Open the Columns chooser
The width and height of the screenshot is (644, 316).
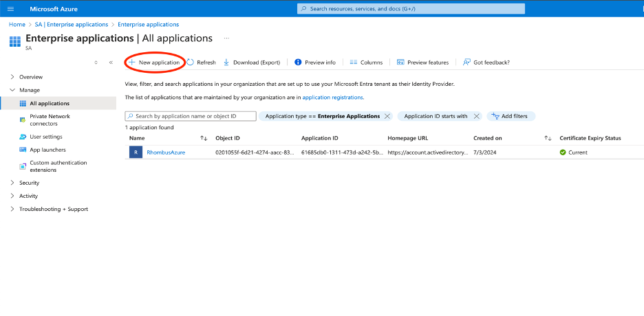[x=366, y=63]
